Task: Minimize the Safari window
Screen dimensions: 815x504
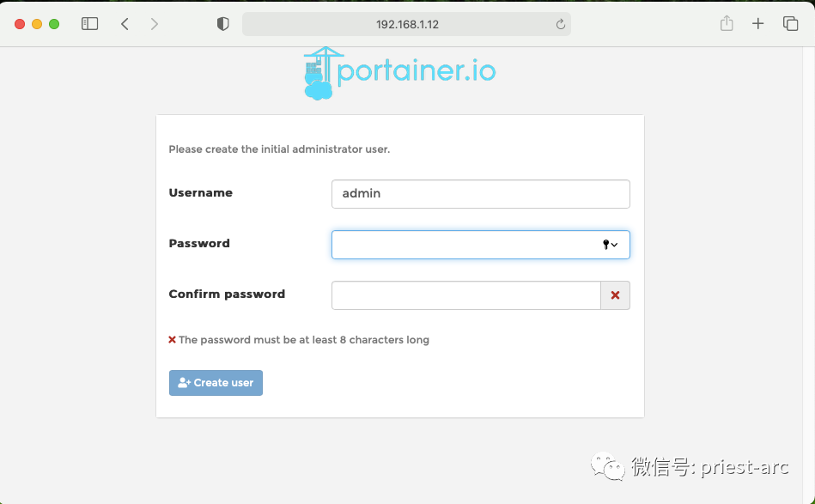Action: 37,24
